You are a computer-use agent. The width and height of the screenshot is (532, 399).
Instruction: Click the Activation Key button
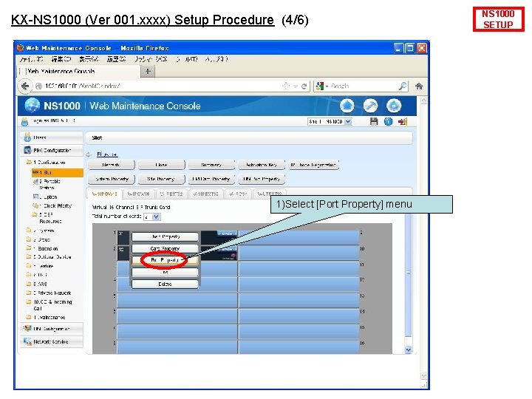tap(262, 165)
